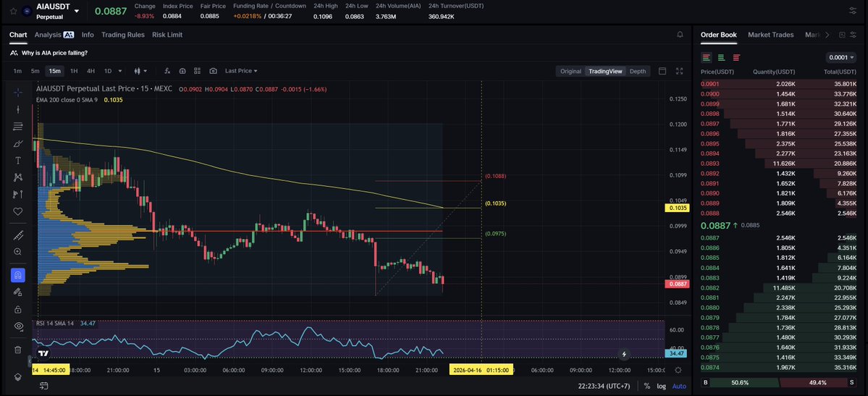Open the Risk Limit tab

167,34
